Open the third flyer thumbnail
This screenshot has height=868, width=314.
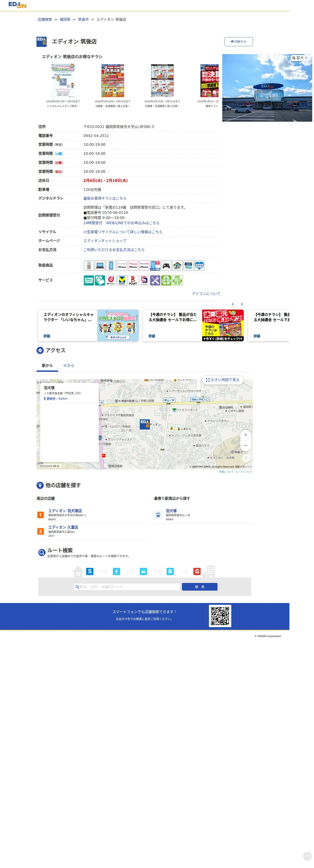pyautogui.click(x=162, y=80)
